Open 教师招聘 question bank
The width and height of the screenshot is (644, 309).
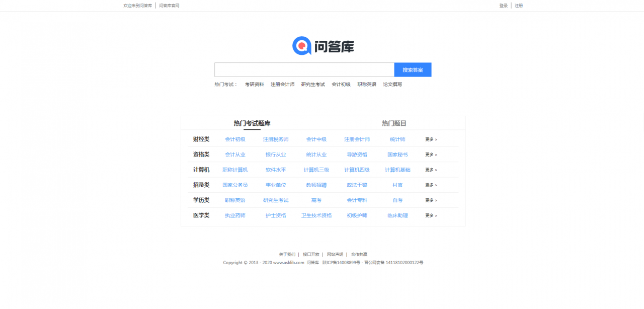pos(316,185)
